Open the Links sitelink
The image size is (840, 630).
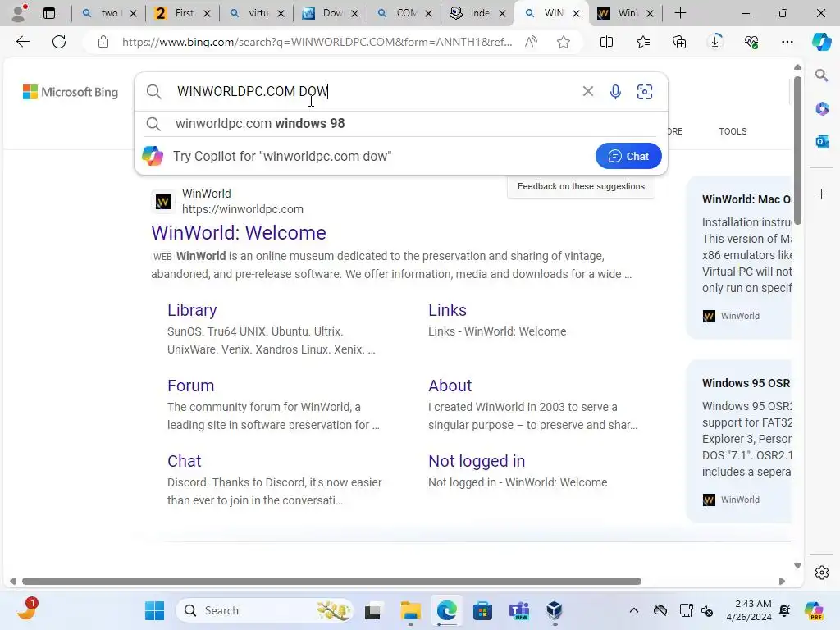coord(447,310)
